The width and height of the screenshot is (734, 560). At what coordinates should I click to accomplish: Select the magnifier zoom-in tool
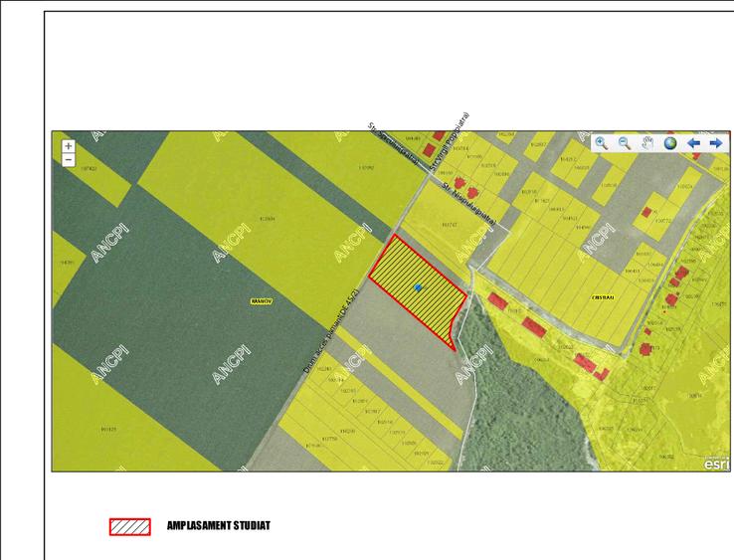tap(601, 143)
